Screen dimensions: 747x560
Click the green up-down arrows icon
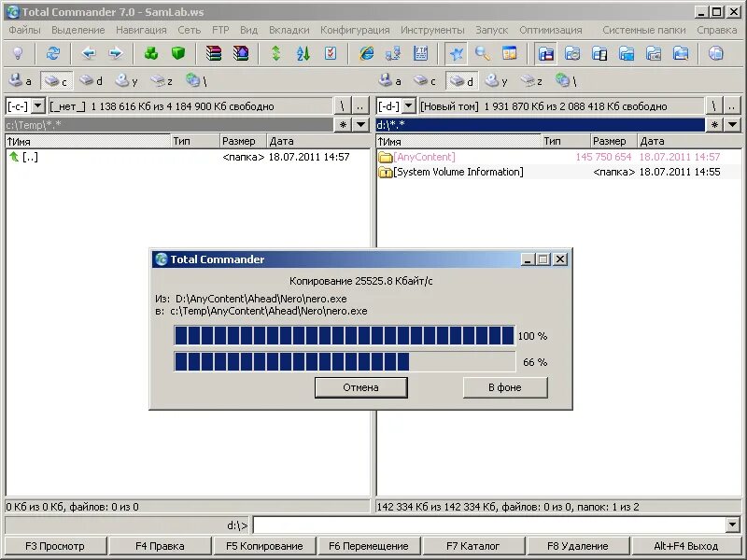(x=275, y=53)
